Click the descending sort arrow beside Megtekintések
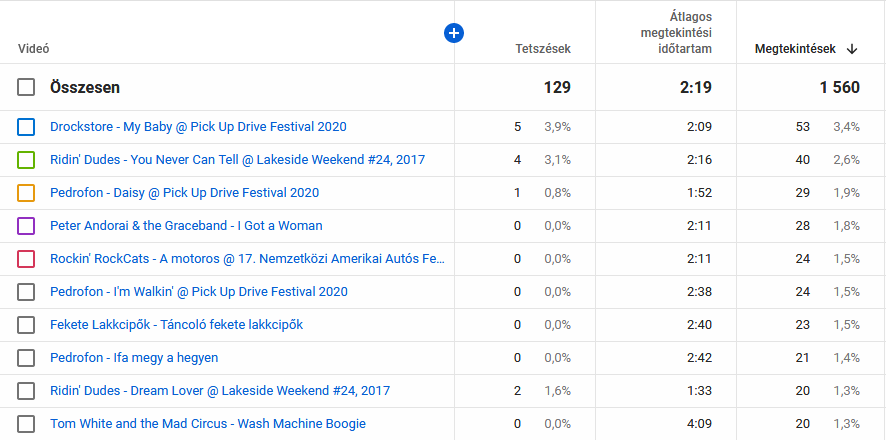The width and height of the screenshot is (886, 440). point(852,48)
